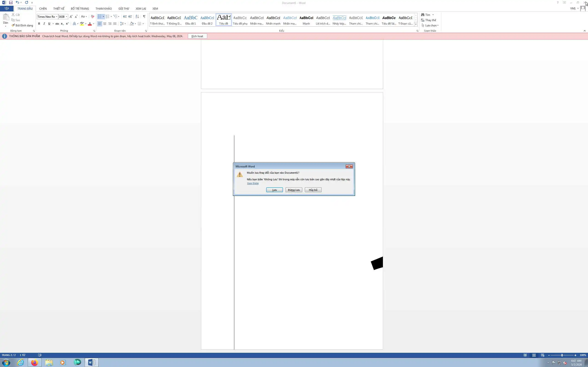Click the Grow Font size icon
The width and height of the screenshot is (588, 367).
pos(71,17)
